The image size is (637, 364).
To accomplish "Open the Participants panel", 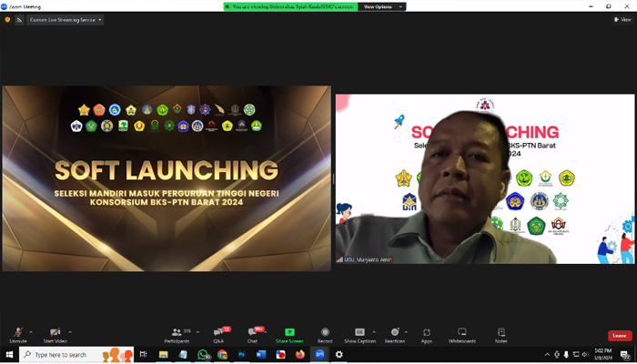I will (177, 335).
